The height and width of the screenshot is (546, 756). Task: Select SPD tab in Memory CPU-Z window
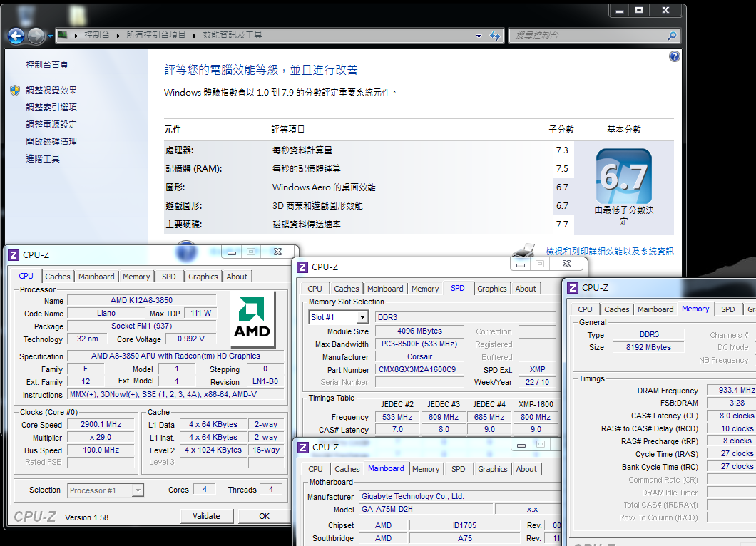tap(728, 309)
